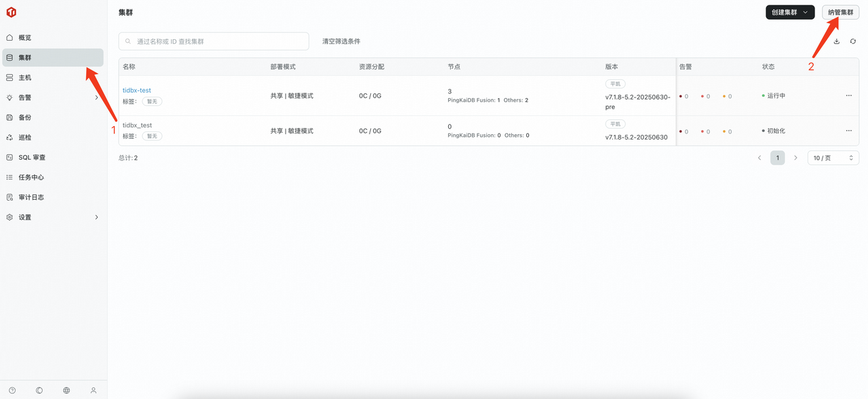Image resolution: width=868 pixels, height=399 pixels.
Task: Open the 创建集群 dropdown arrow
Action: tap(806, 12)
